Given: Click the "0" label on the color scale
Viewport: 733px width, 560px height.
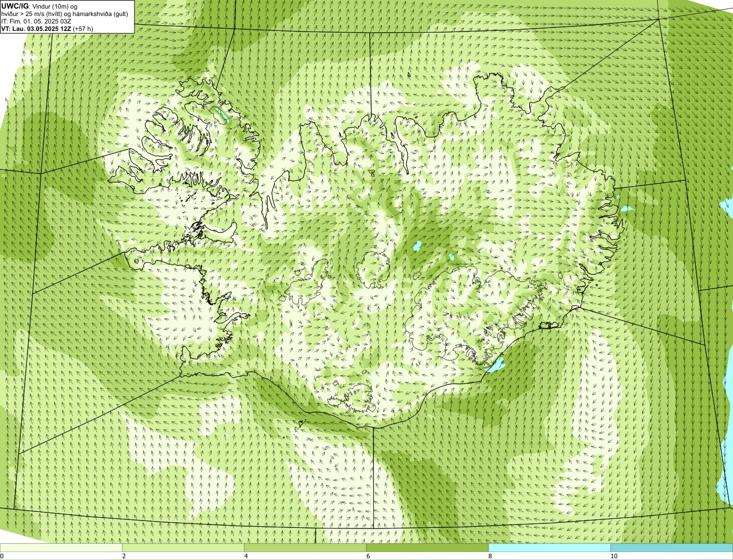Looking at the screenshot, I should [2, 556].
